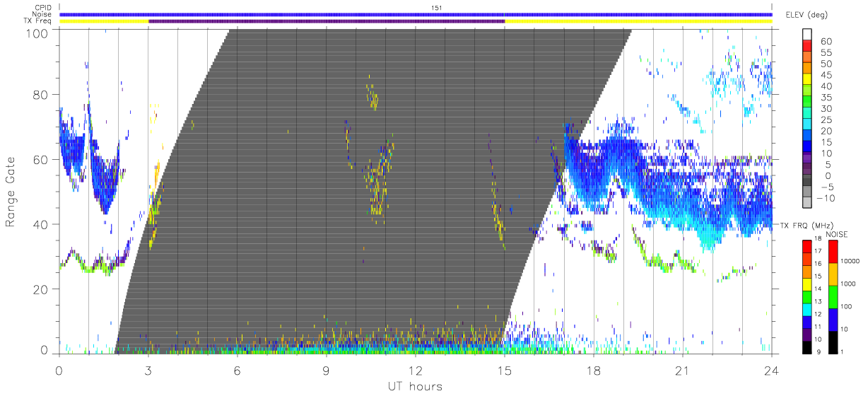The height and width of the screenshot is (401, 868).
Task: Click the '20' tick on Range Gate axis
Action: tap(41, 289)
